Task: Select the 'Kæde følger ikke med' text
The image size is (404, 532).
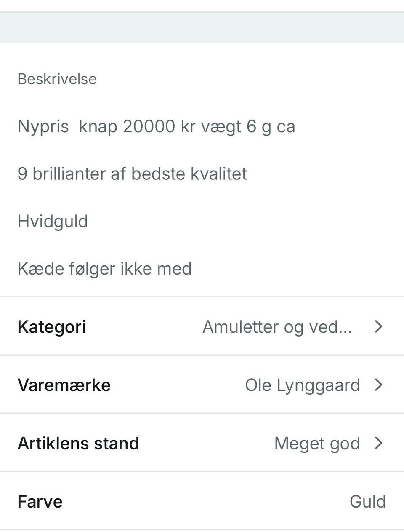Action: 104,269
